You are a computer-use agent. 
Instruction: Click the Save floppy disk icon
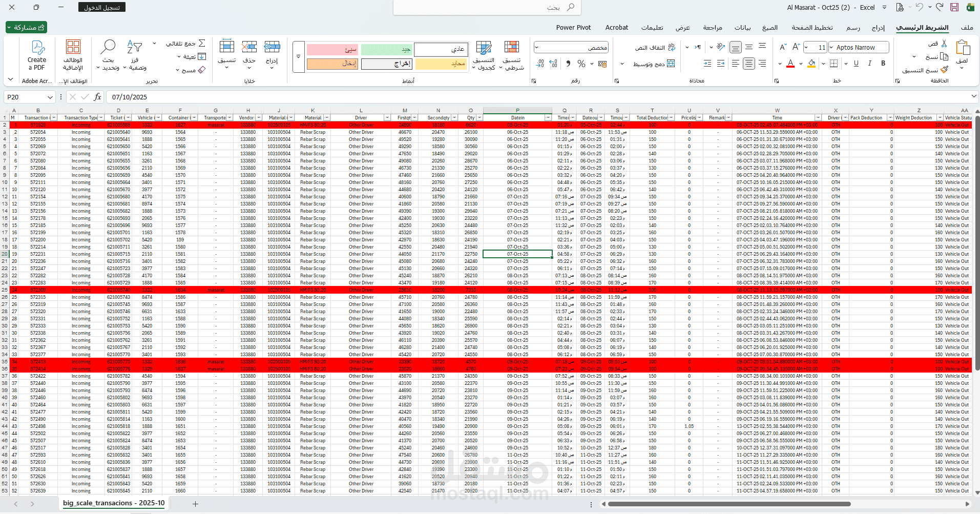point(954,7)
